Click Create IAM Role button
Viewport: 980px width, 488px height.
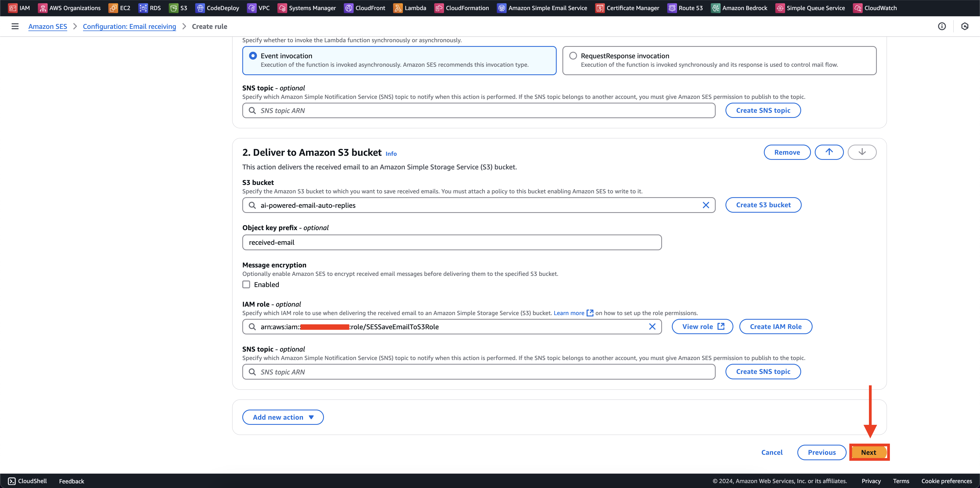776,327
